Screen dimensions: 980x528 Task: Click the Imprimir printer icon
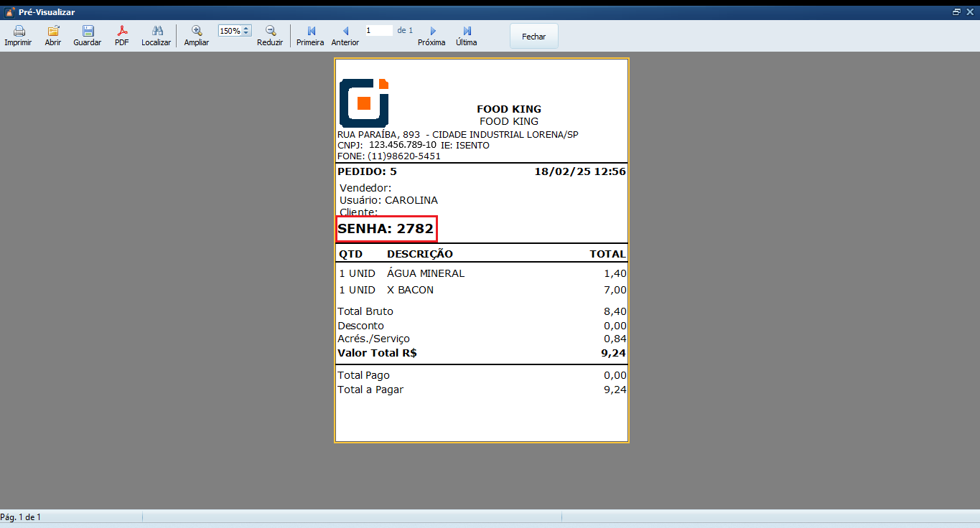[x=18, y=32]
